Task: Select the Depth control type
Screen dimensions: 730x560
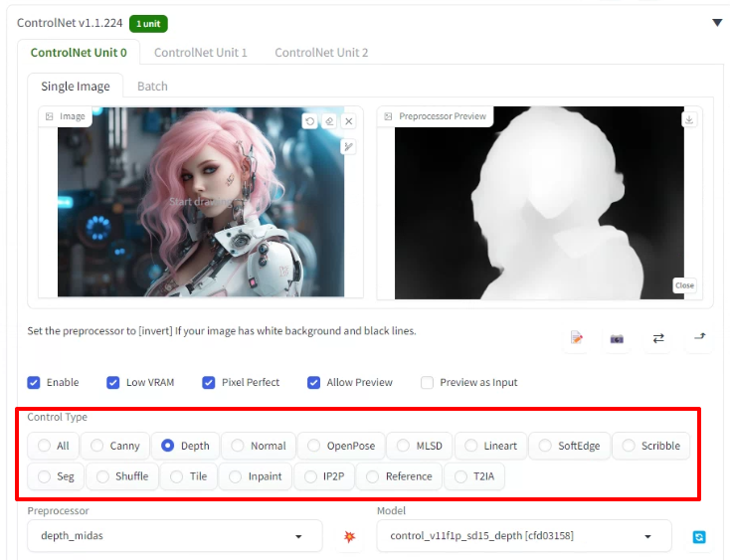Action: [185, 446]
